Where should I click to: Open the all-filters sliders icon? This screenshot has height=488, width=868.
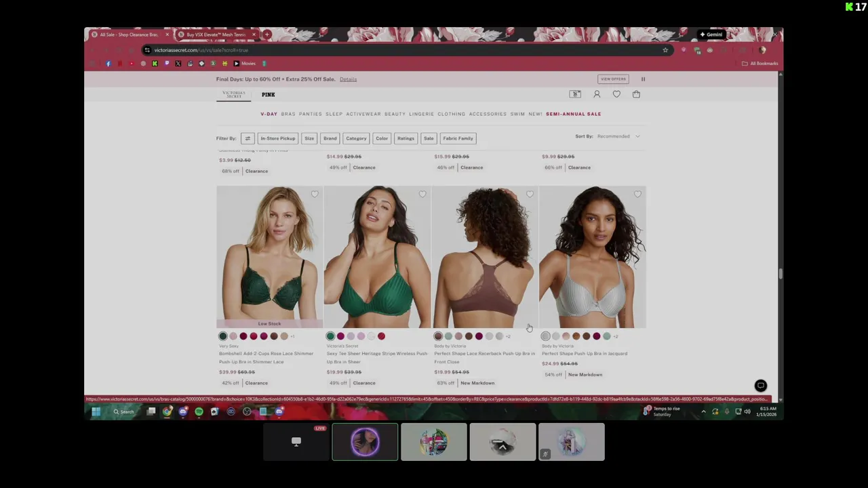pos(248,138)
